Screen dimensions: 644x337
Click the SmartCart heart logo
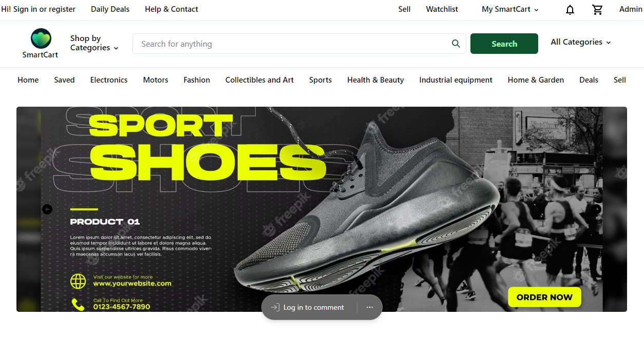click(x=41, y=38)
